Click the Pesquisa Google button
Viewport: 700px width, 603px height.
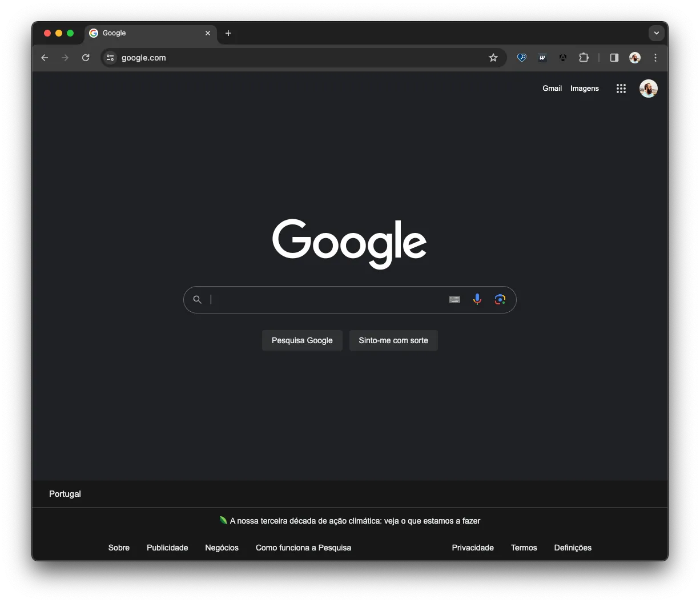[302, 340]
